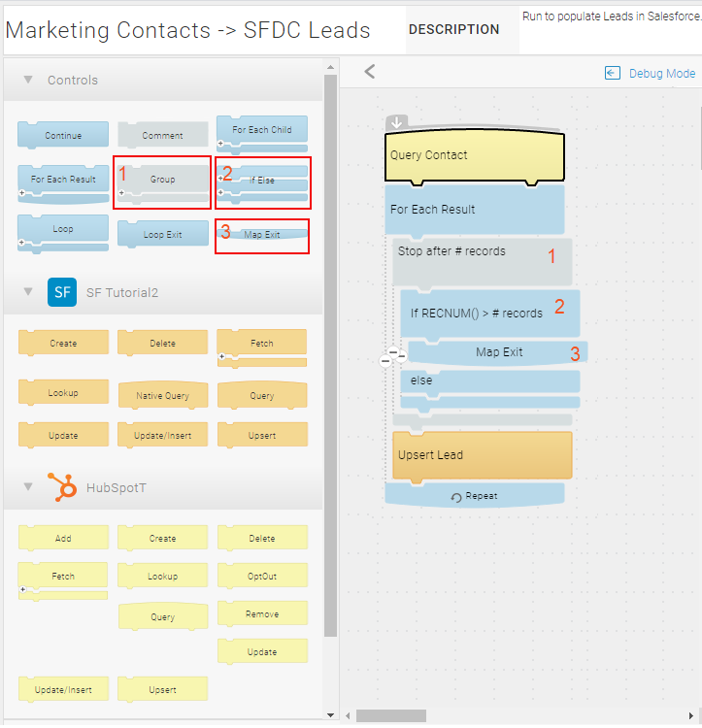Click the Debug Mode link
This screenshot has width=702, height=728.
pos(661,73)
